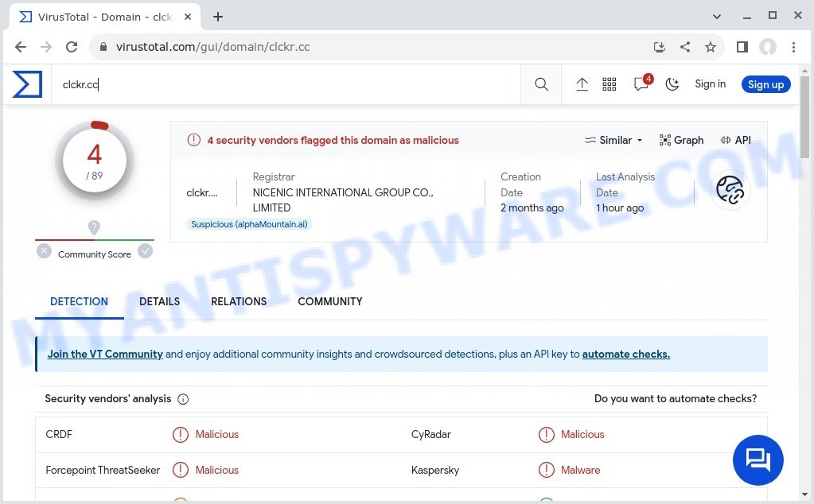Screen dimensions: 814x504
Task: Click the CRDF malicious alert icon
Action: pyautogui.click(x=180, y=435)
